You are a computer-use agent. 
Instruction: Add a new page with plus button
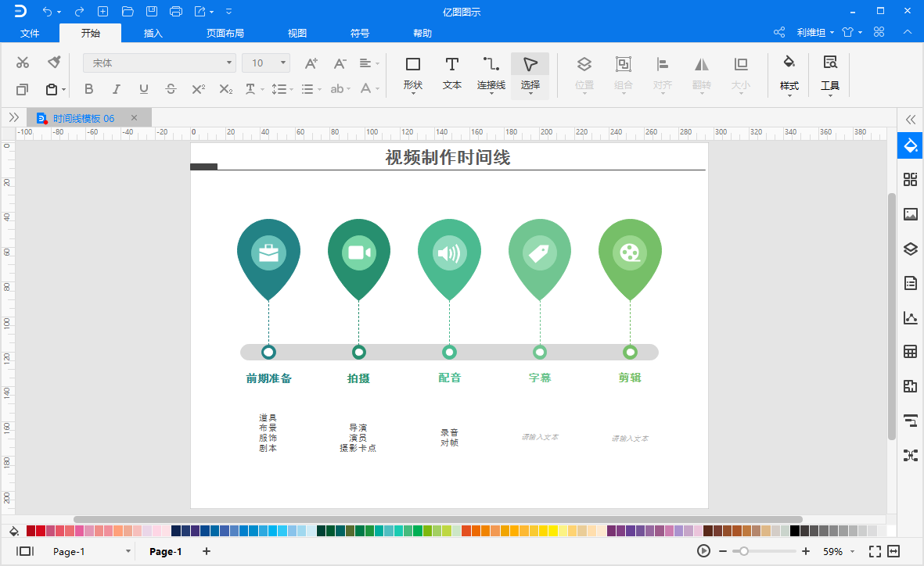207,551
